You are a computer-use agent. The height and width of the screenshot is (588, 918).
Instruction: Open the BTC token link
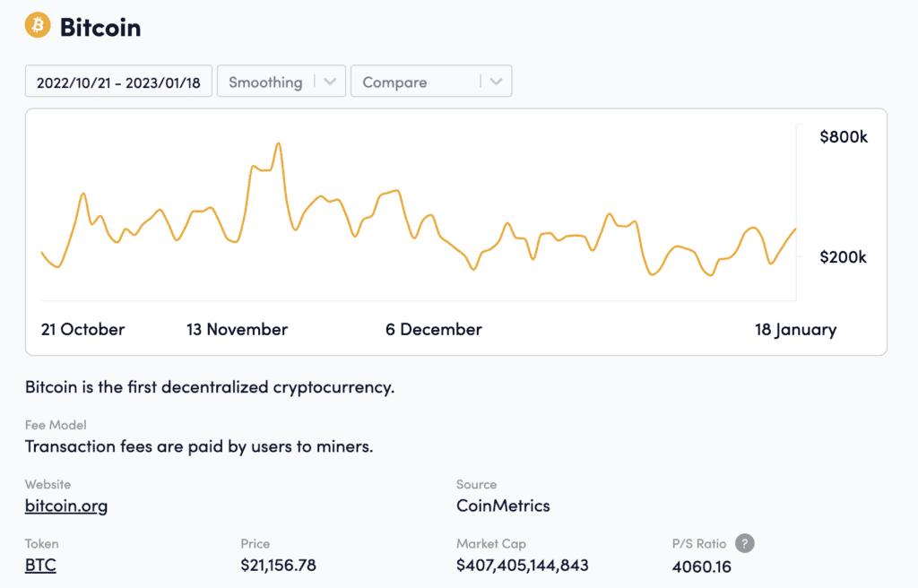pyautogui.click(x=40, y=566)
